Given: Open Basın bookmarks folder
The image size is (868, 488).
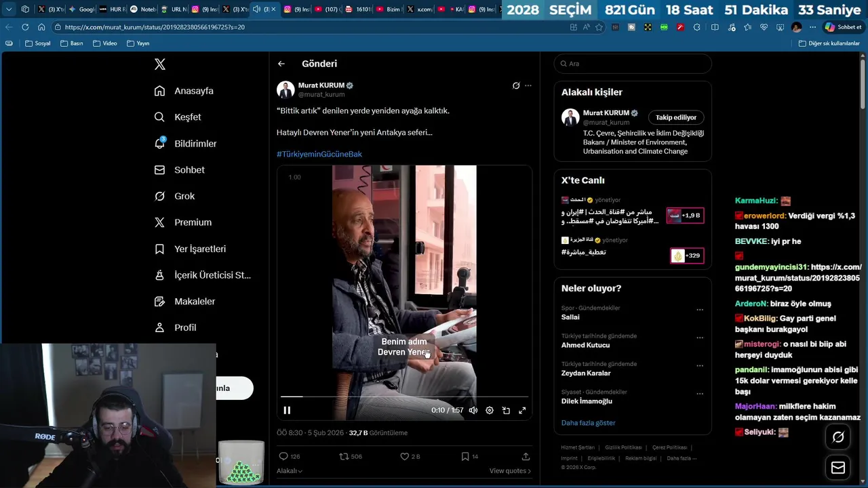Looking at the screenshot, I should click(x=71, y=43).
